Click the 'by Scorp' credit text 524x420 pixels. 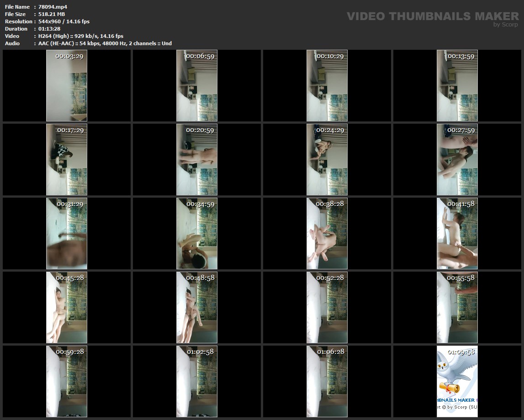[x=505, y=25]
